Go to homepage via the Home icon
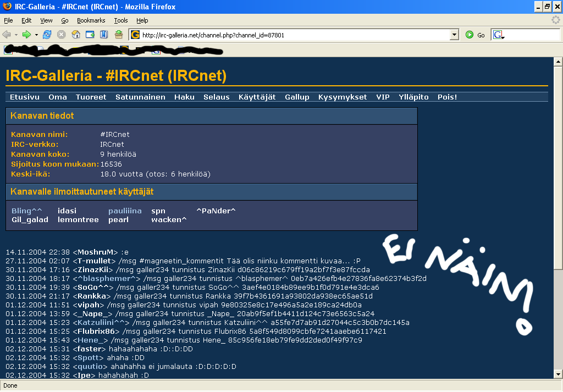 [76, 34]
